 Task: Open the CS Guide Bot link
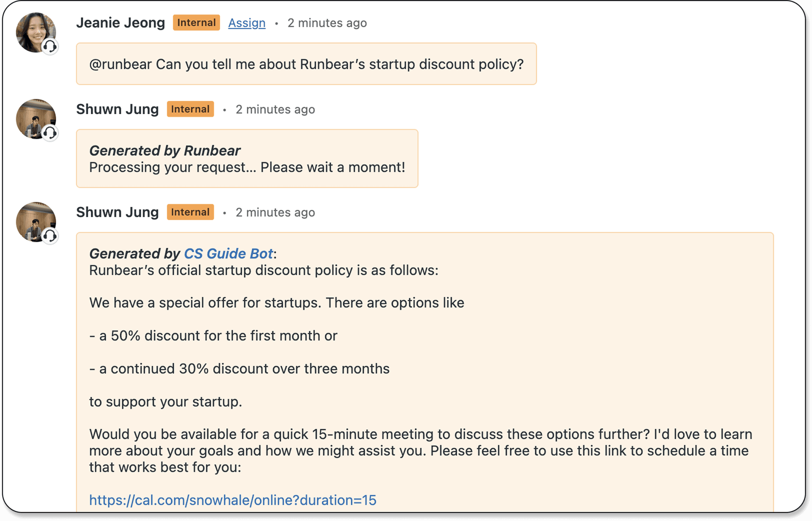click(228, 253)
